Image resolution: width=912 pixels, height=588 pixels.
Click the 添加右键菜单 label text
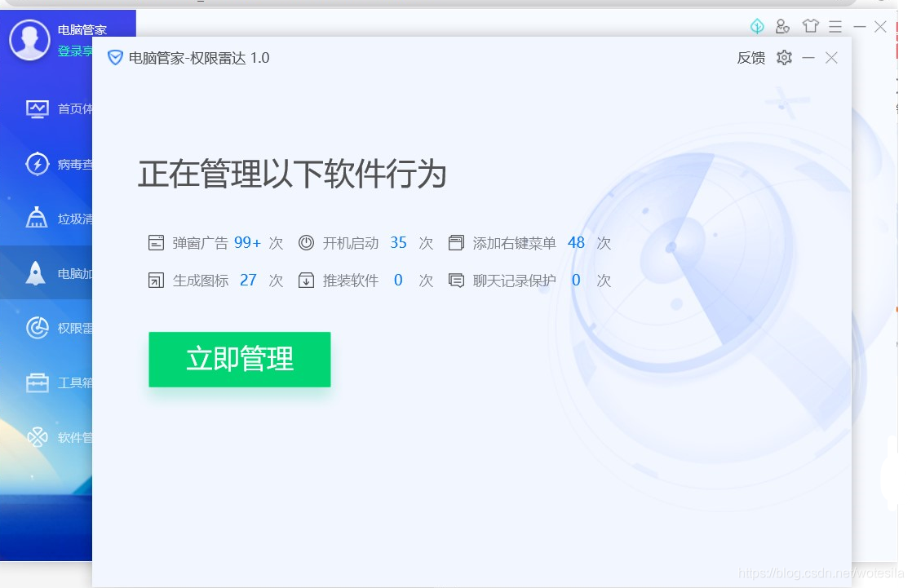[515, 243]
